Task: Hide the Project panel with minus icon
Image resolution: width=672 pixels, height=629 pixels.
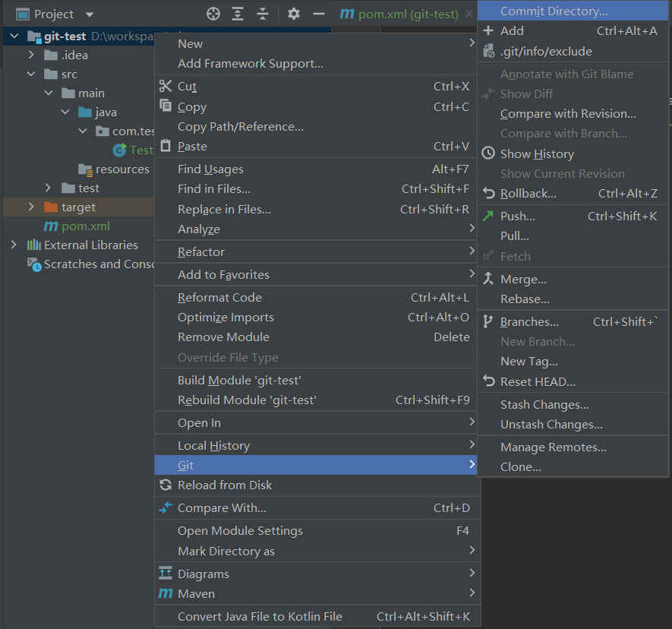Action: point(318,14)
